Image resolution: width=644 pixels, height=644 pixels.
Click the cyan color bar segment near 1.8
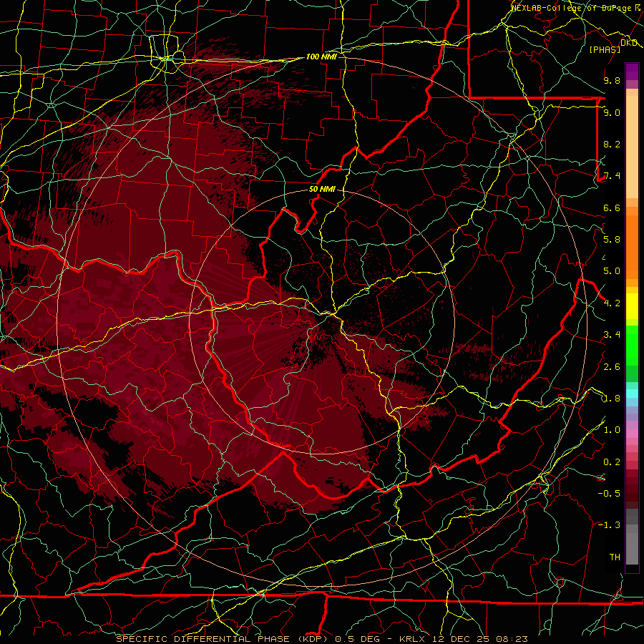632,394
